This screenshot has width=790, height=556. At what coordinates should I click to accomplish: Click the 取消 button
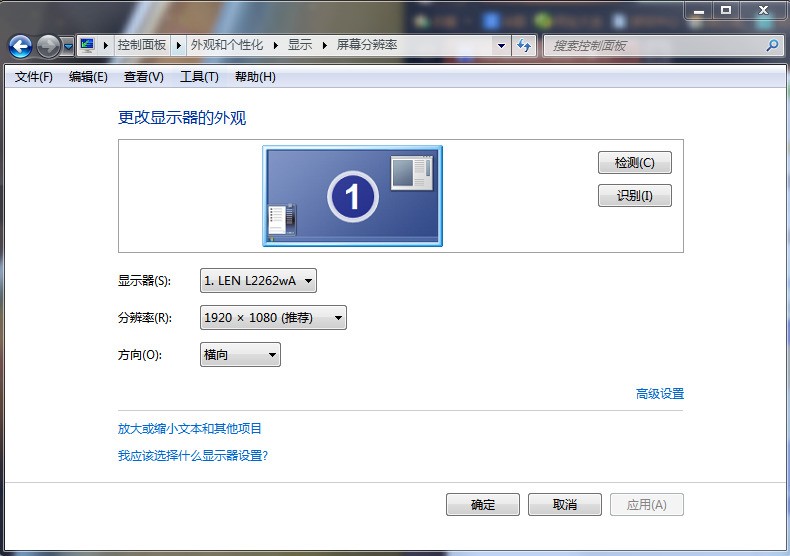click(565, 504)
